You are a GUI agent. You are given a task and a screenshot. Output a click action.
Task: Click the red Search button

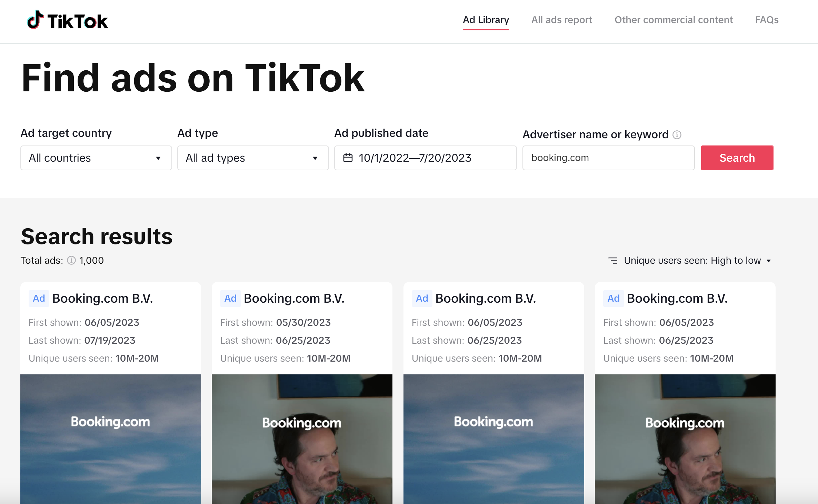pyautogui.click(x=737, y=158)
